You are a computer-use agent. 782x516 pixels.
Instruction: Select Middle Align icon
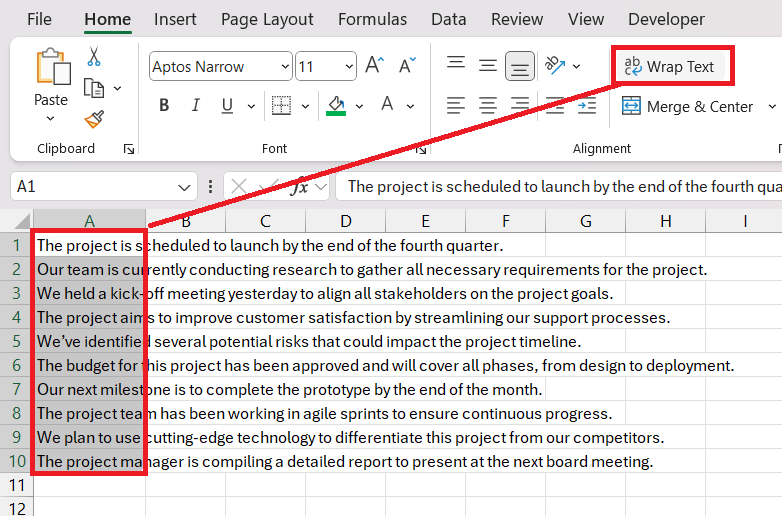coord(488,65)
